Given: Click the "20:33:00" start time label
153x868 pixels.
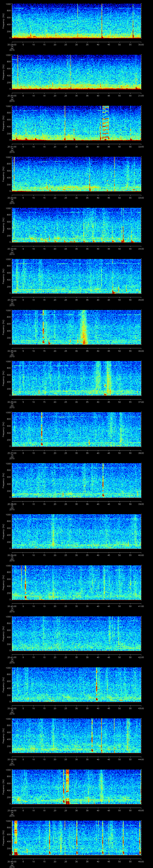Looking at the screenshot, I should point(12,249).
